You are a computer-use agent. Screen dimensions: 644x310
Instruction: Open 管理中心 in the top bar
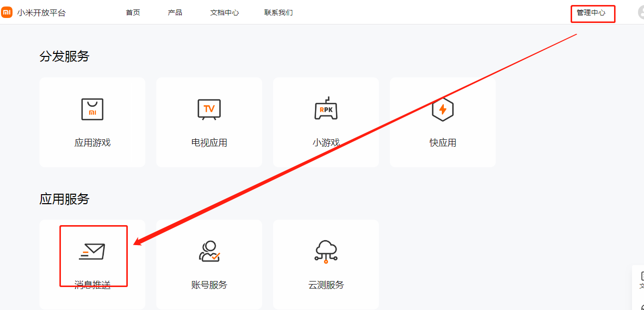591,12
